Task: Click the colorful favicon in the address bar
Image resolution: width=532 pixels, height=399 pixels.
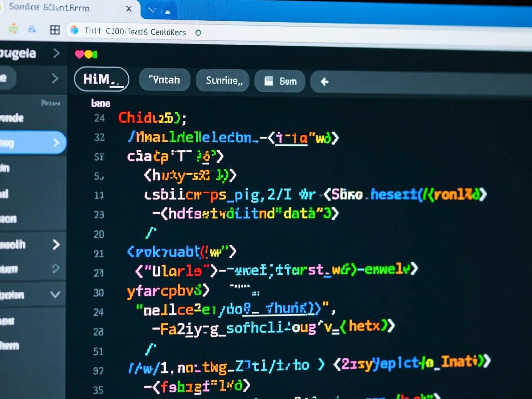Action: 74,30
